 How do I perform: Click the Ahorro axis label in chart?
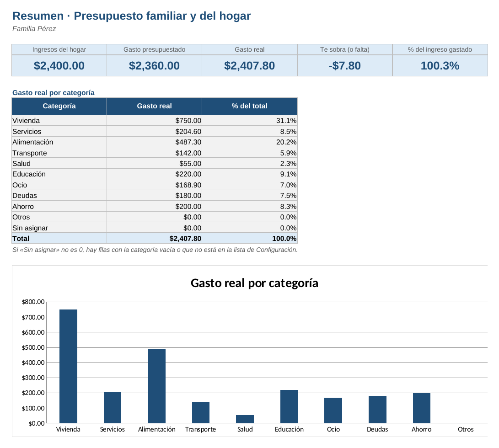click(421, 429)
